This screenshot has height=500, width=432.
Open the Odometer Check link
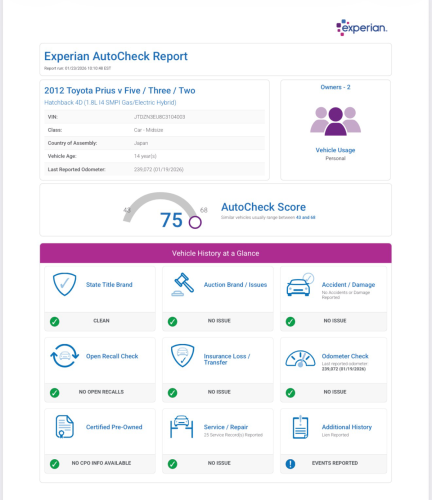tap(345, 356)
